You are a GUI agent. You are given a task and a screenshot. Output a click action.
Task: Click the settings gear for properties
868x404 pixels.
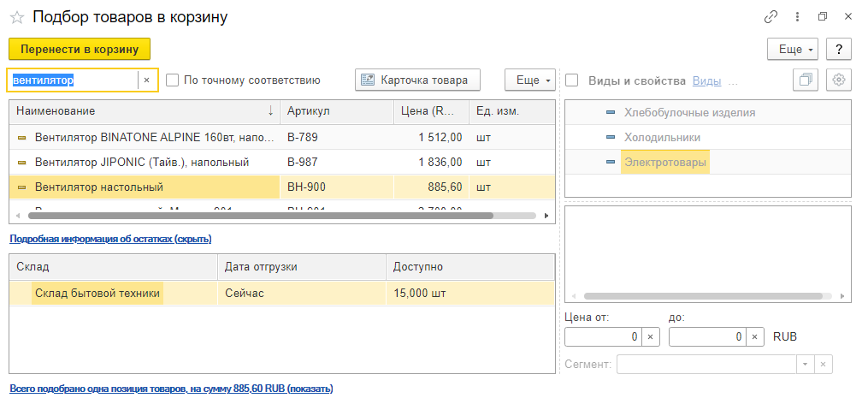tap(839, 80)
